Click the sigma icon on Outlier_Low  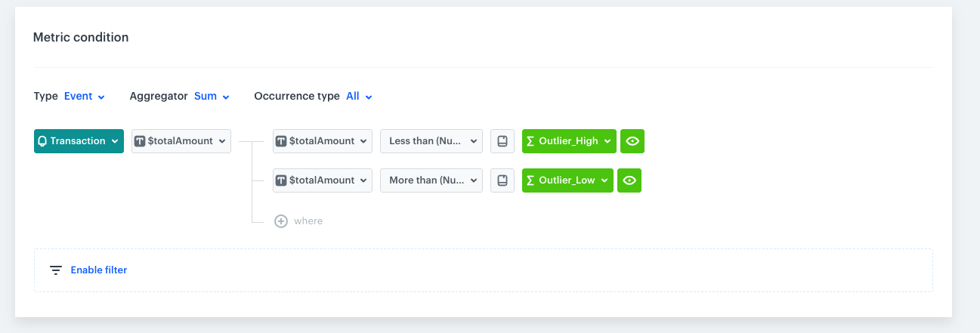pyautogui.click(x=530, y=180)
